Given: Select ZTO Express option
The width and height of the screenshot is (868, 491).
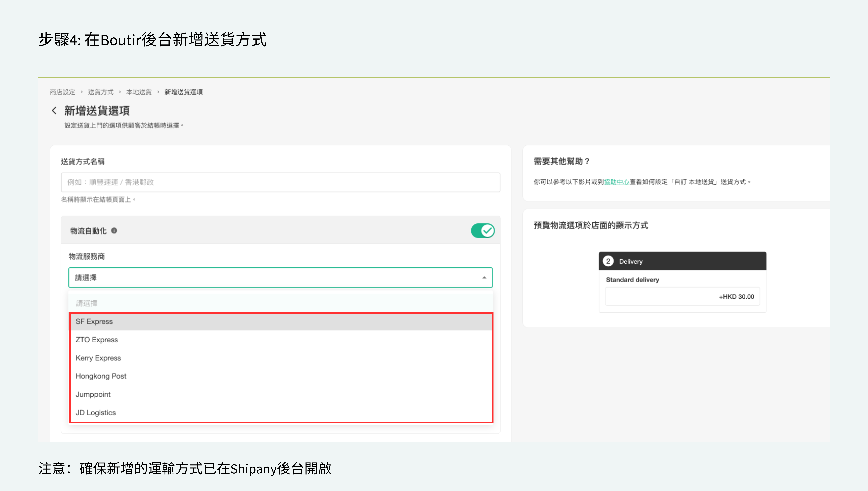Looking at the screenshot, I should pyautogui.click(x=97, y=340).
